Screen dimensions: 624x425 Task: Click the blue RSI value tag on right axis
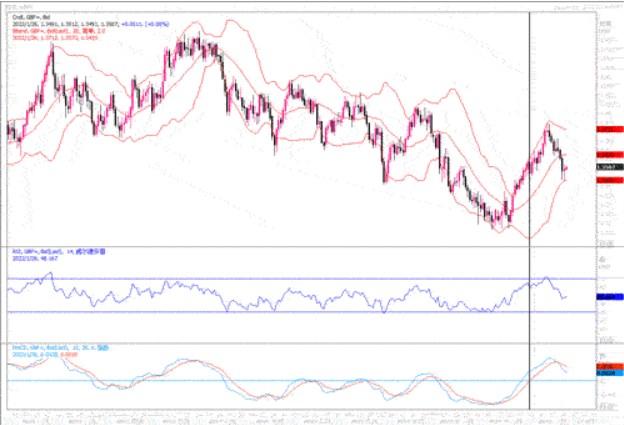coord(605,297)
